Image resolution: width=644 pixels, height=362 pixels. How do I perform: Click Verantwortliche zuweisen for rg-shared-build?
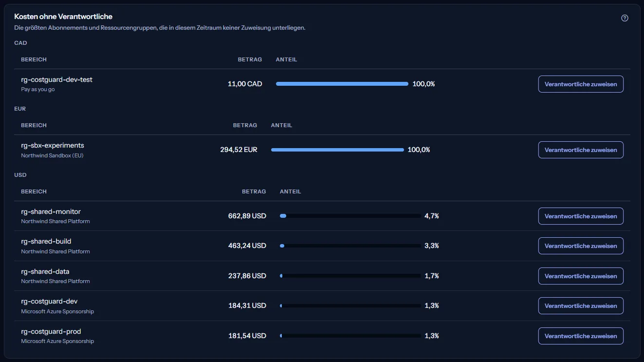point(581,246)
